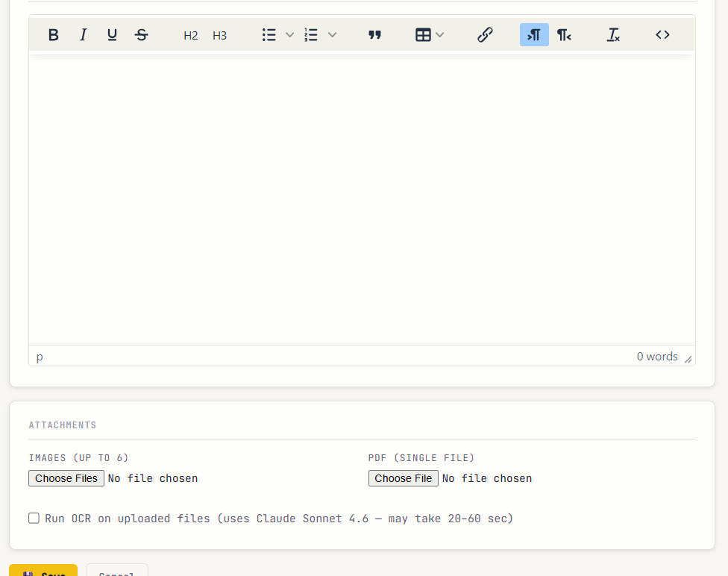The image size is (728, 576).
Task: Clear formatting from the selected text
Action: [x=613, y=35]
